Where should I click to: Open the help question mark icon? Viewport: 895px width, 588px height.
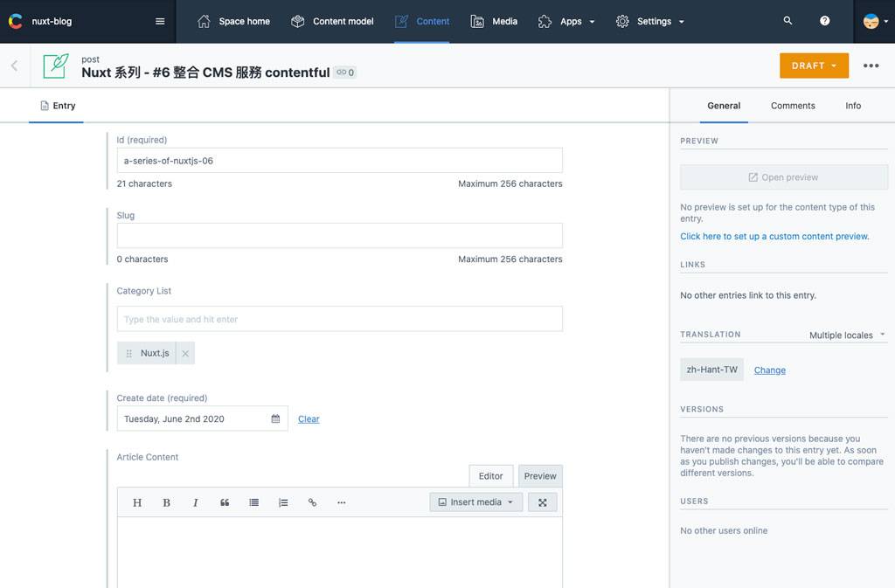(825, 20)
